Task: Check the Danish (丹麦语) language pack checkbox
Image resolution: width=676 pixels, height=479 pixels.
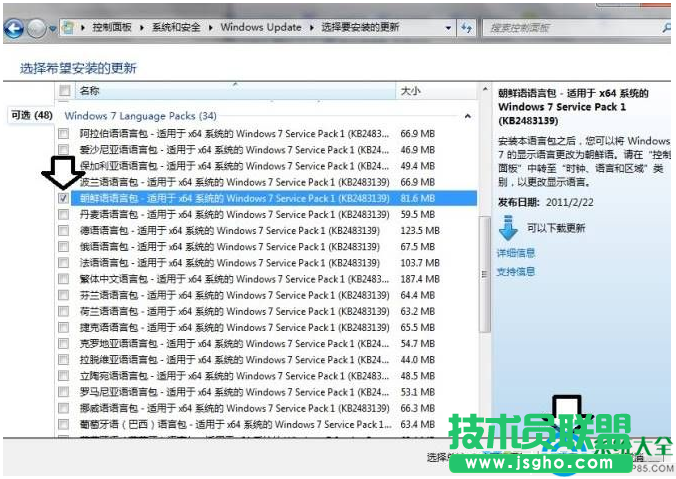Action: pyautogui.click(x=64, y=214)
